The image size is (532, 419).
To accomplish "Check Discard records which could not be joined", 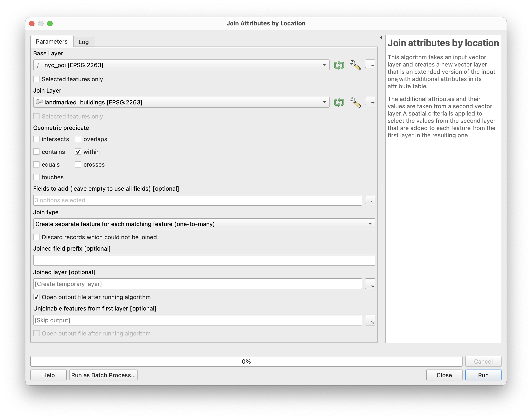I will (x=36, y=237).
